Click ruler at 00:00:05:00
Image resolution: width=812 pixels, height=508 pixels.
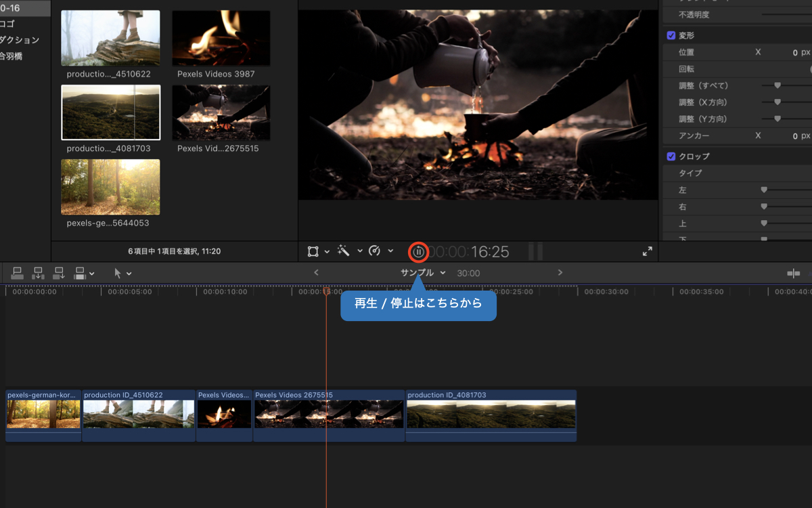click(129, 292)
